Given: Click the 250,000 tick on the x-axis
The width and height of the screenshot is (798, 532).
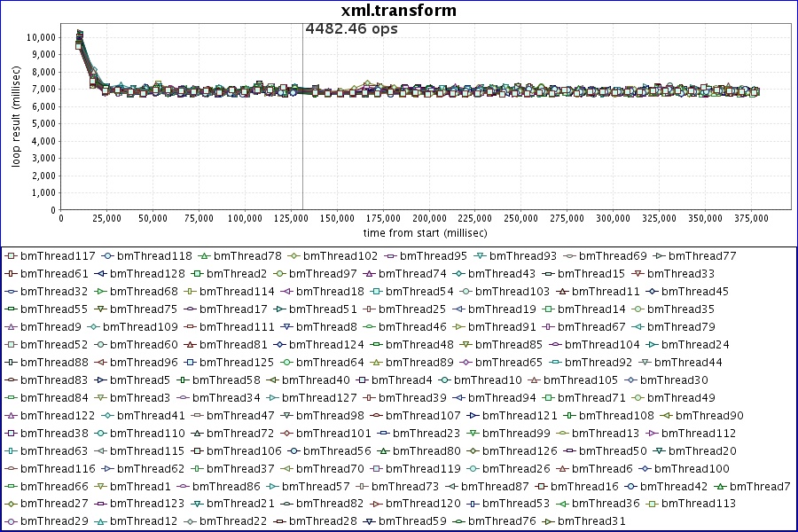Looking at the screenshot, I should [x=520, y=217].
